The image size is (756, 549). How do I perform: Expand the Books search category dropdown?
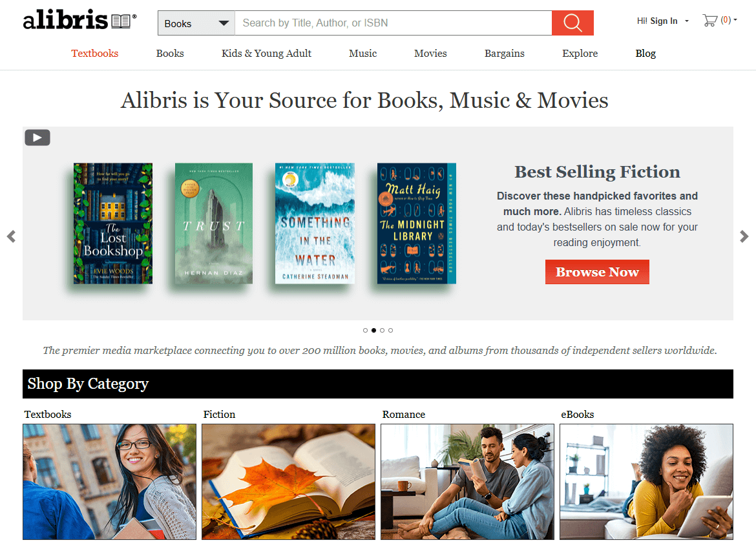[196, 23]
